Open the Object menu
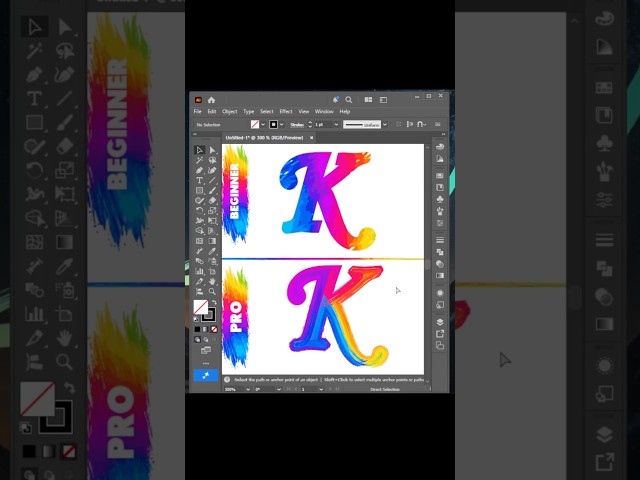Image resolution: width=640 pixels, height=480 pixels. pyautogui.click(x=229, y=111)
